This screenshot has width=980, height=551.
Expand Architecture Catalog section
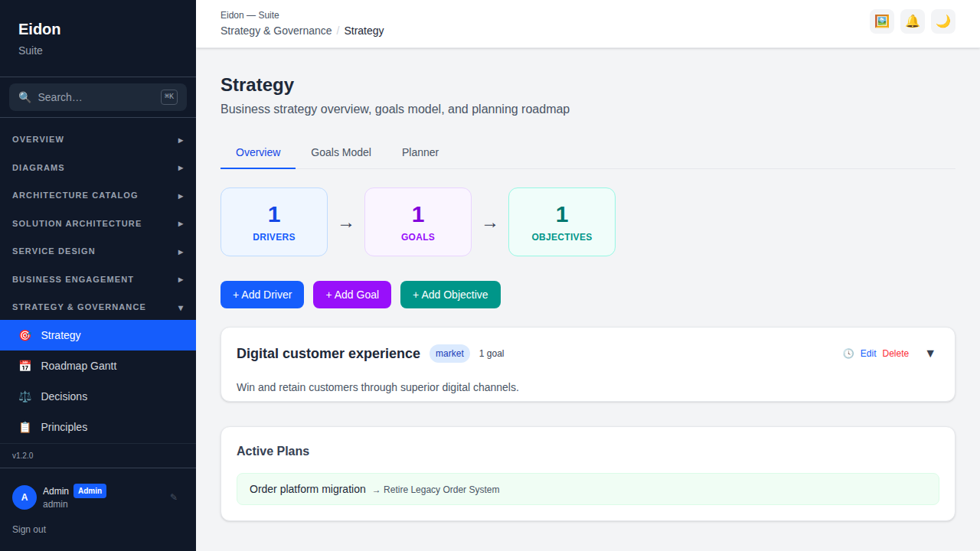click(98, 196)
